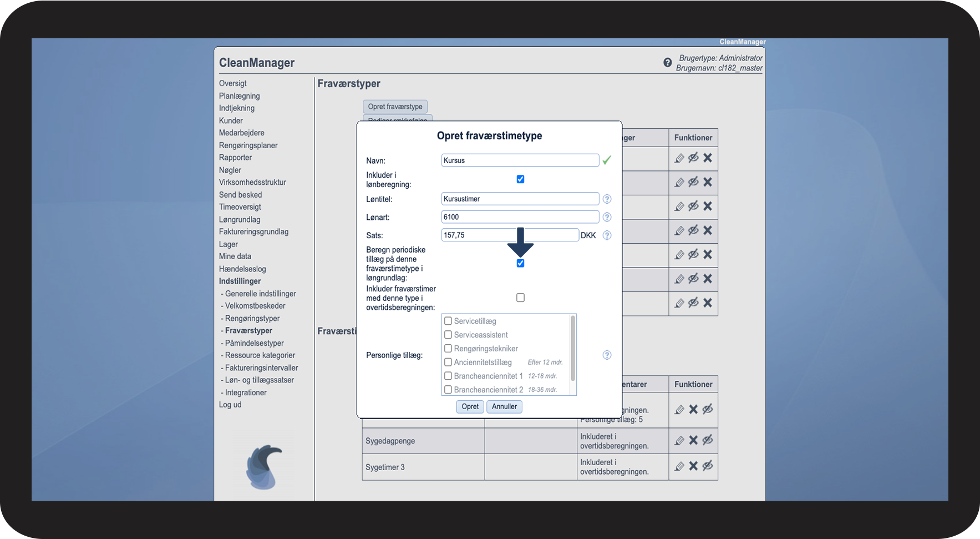Screen dimensions: 980x539
Task: Edit the row showing Personlige tillæg: 5
Action: [679, 410]
